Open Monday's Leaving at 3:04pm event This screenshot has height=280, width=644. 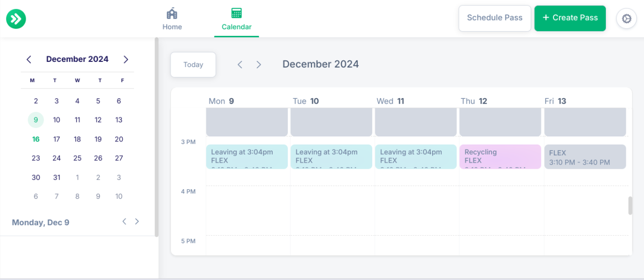pyautogui.click(x=247, y=157)
